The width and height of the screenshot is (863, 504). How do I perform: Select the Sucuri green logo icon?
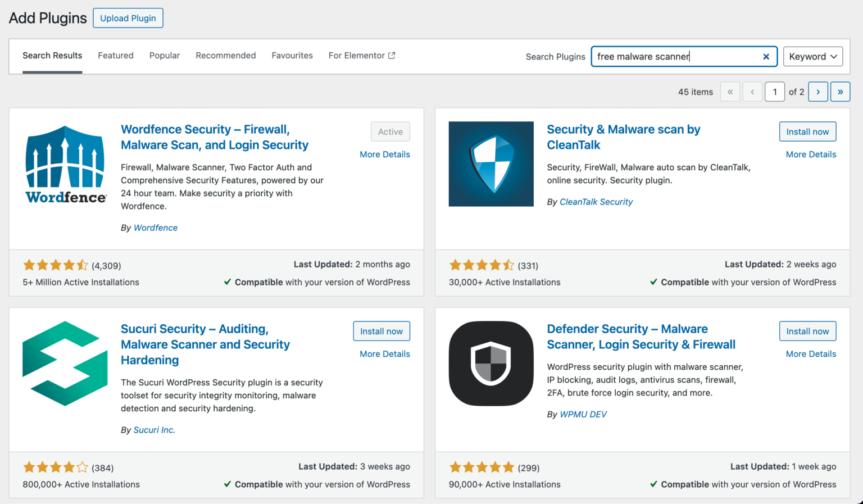(x=65, y=363)
